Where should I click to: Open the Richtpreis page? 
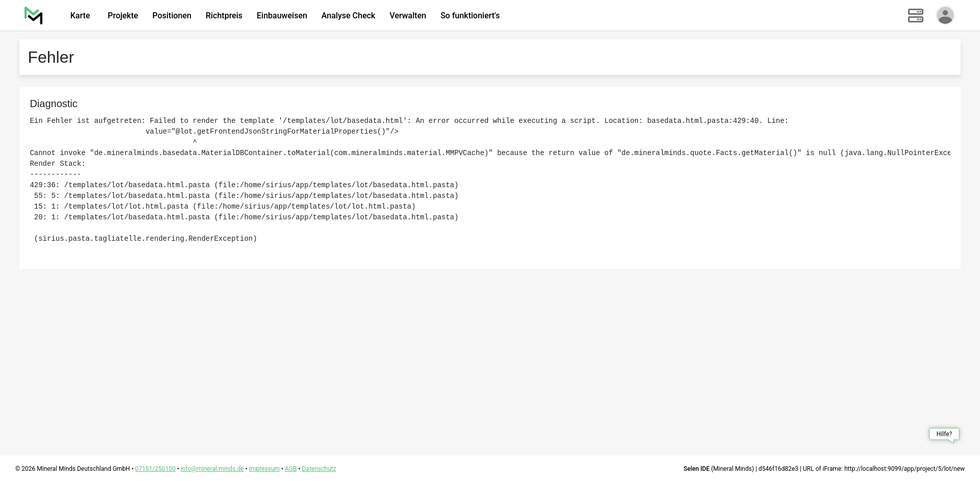point(224,16)
